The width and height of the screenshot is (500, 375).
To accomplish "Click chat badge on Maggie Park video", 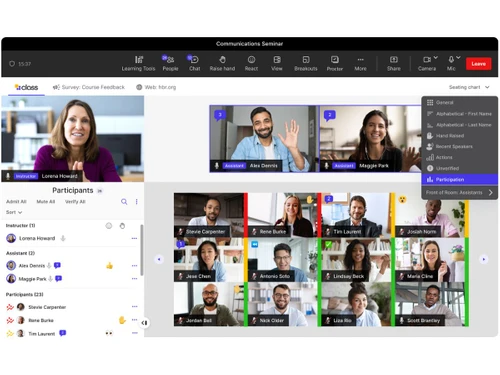I will tap(330, 115).
